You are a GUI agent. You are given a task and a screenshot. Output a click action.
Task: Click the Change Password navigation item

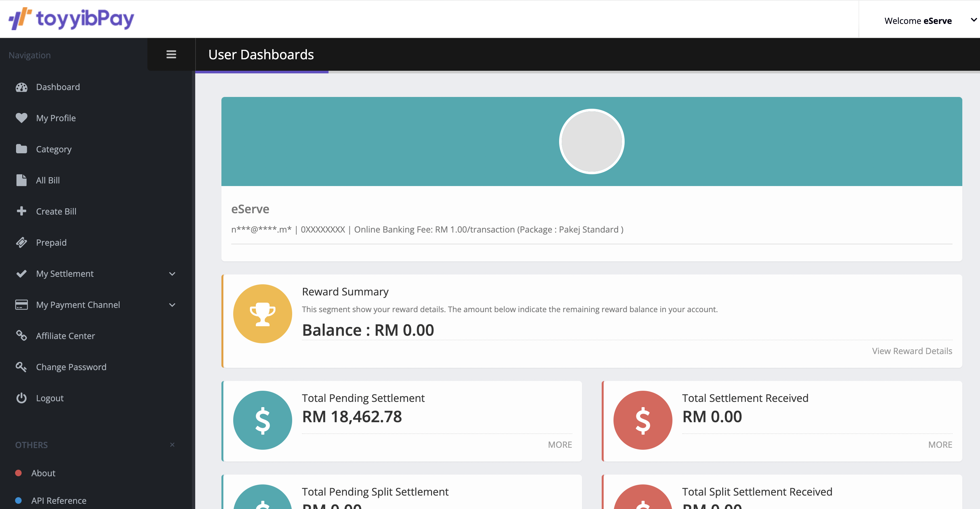(71, 367)
